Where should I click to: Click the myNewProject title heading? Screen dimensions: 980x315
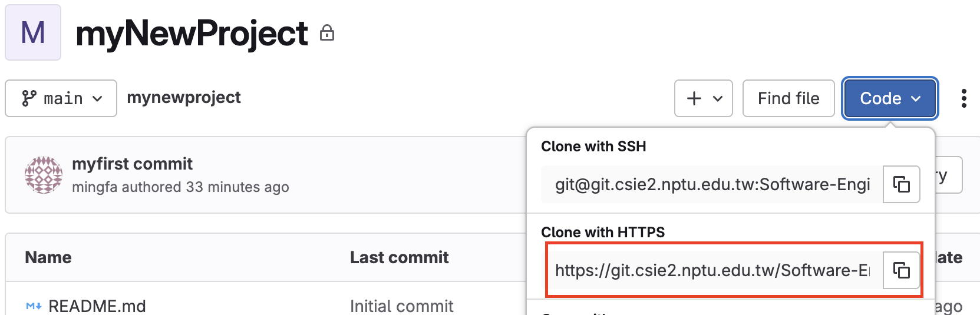(x=192, y=34)
